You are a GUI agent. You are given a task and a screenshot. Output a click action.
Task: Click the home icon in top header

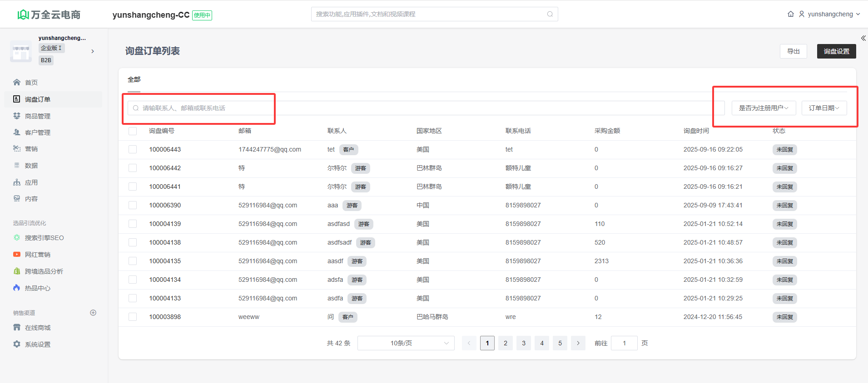tap(790, 14)
